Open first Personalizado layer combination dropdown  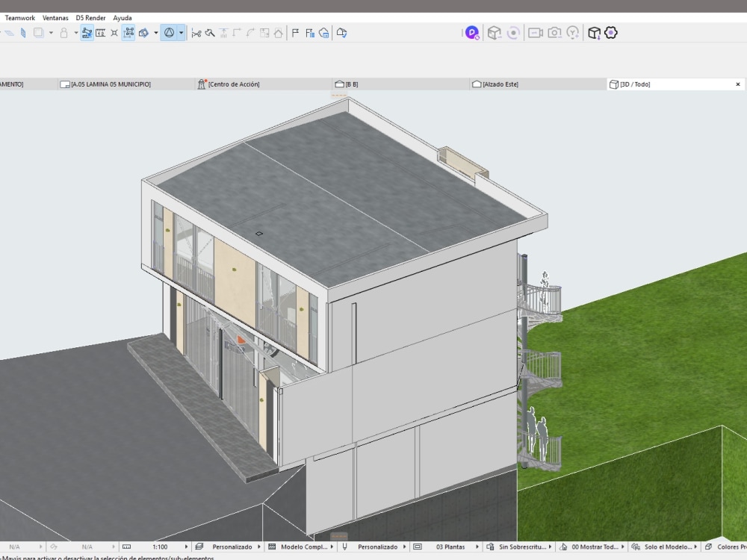[x=228, y=547]
